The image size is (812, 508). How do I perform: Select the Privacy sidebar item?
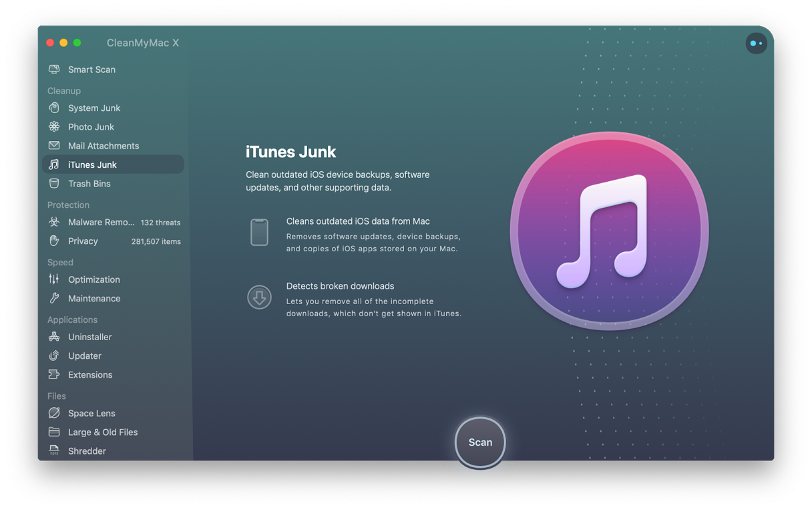tap(113, 241)
